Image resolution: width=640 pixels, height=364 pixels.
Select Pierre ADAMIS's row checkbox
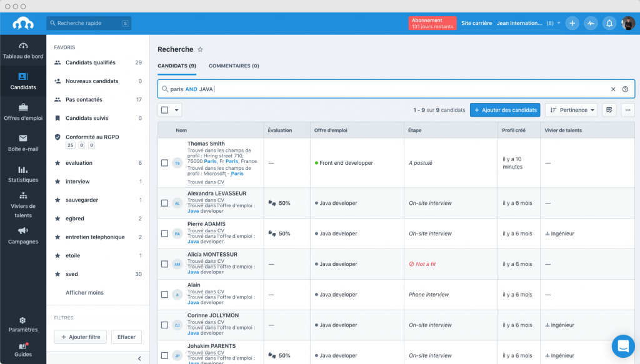(164, 234)
